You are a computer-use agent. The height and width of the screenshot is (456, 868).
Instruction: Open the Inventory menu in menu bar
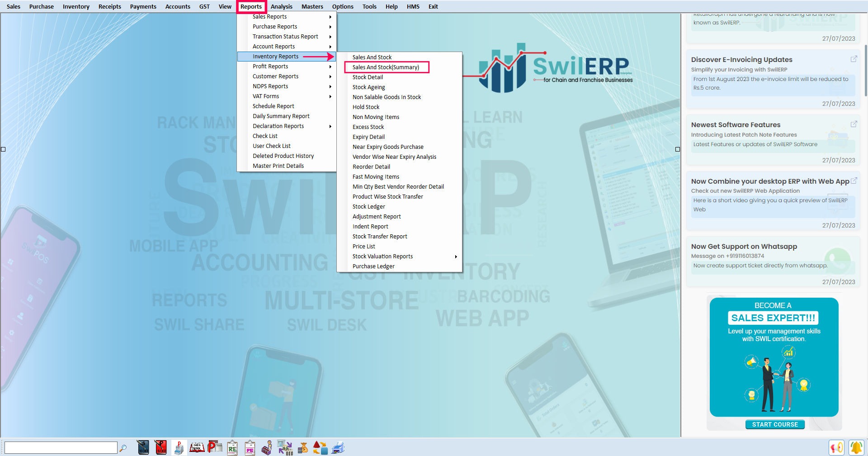76,6
